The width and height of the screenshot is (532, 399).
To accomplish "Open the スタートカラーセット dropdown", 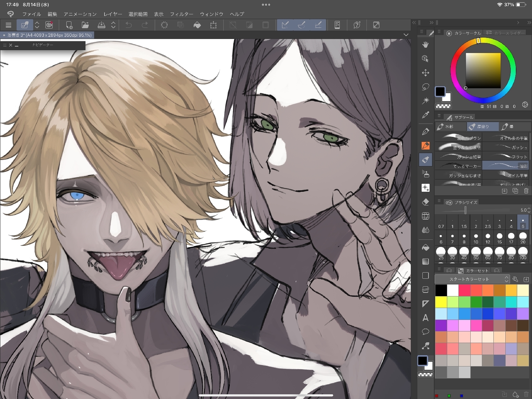I will tap(472, 279).
